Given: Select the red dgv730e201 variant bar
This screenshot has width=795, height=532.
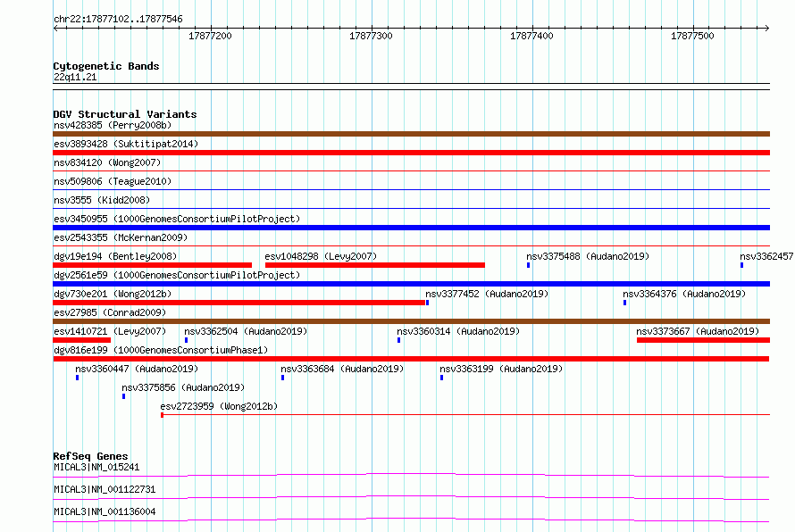Looking at the screenshot, I should [239, 303].
